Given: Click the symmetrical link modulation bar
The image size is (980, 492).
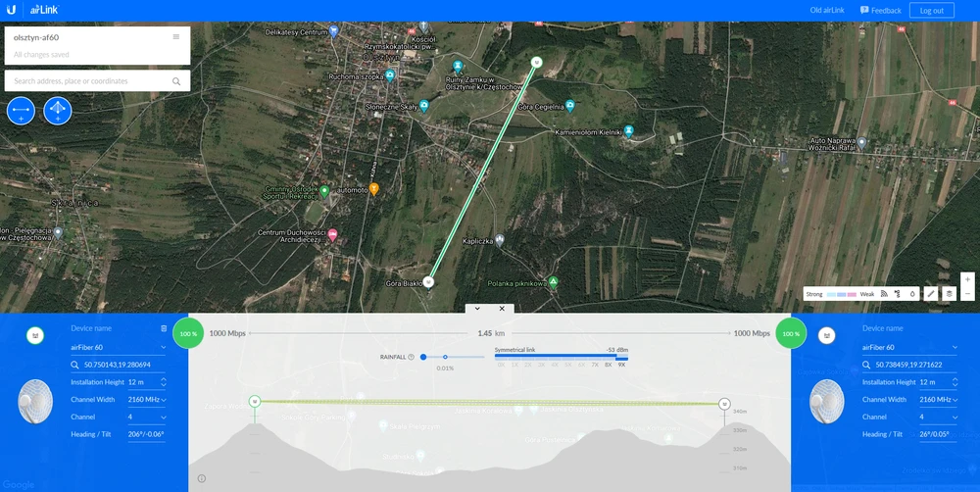Looking at the screenshot, I should [562, 357].
